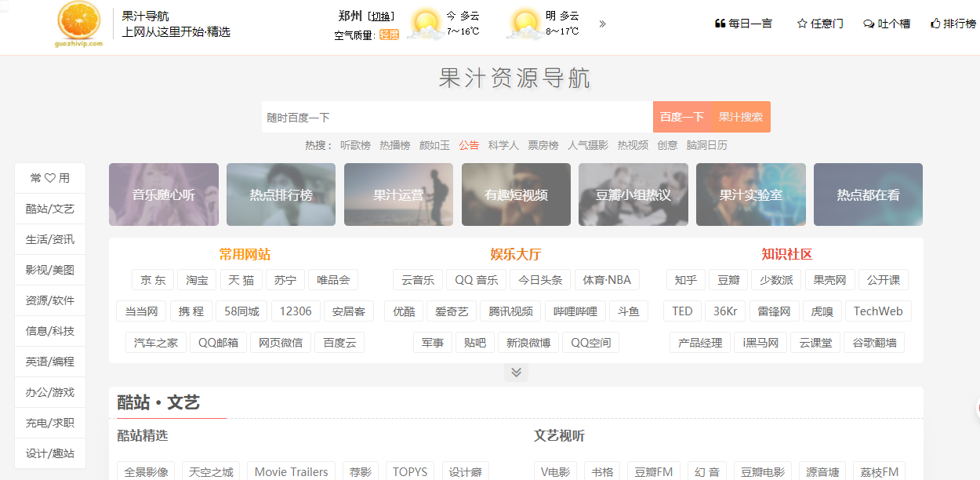Open the QQ邮箱 site link
This screenshot has height=480, width=980.
point(219,343)
